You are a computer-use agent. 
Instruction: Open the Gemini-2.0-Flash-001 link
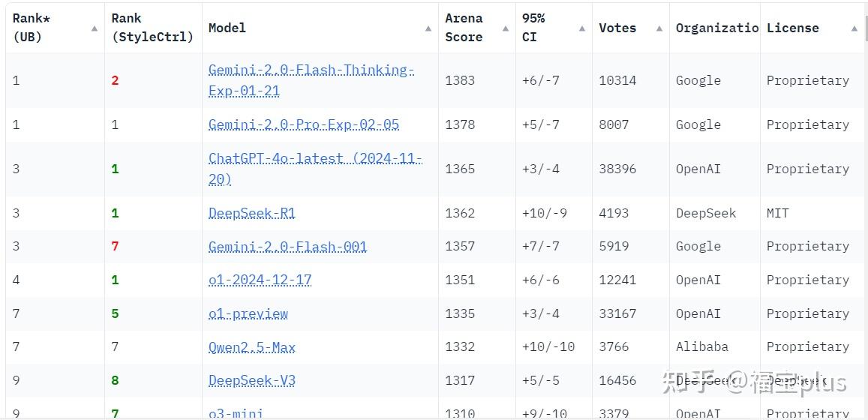click(288, 246)
